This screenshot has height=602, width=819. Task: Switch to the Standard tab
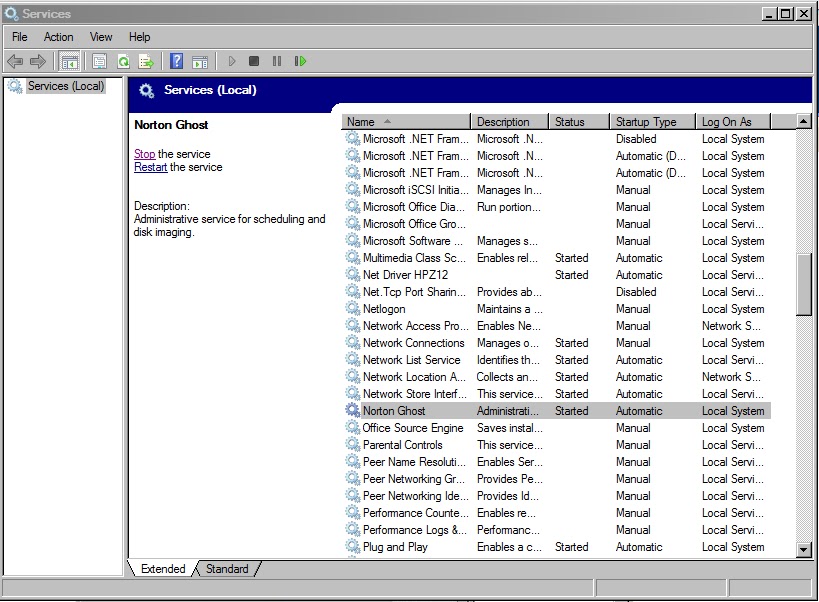click(x=227, y=569)
